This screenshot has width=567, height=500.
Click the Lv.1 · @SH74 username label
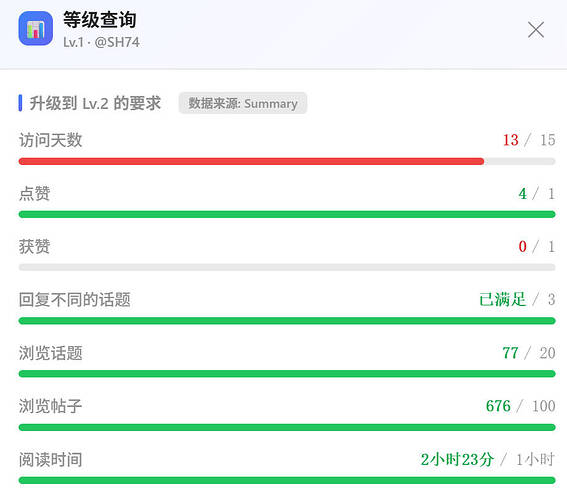pos(101,42)
